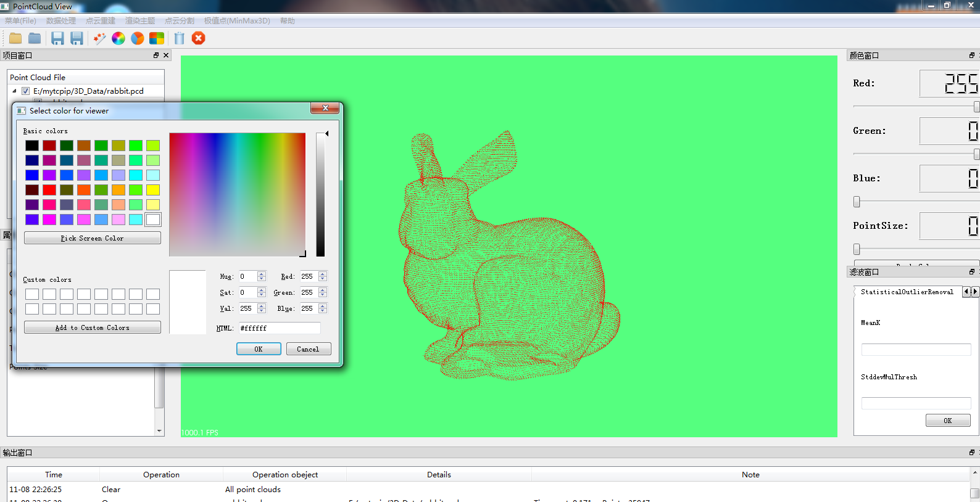The image size is (980, 502).
Task: Click the Operation column header
Action: click(162, 474)
